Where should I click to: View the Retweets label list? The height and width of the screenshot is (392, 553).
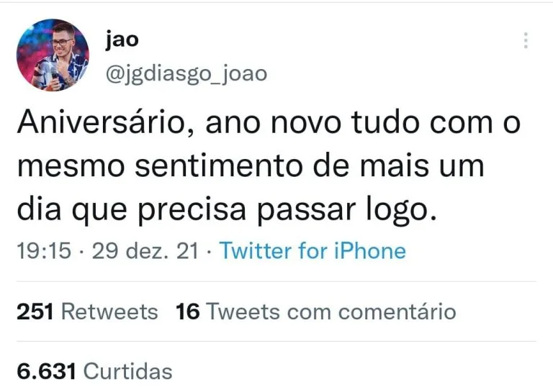coord(109,312)
